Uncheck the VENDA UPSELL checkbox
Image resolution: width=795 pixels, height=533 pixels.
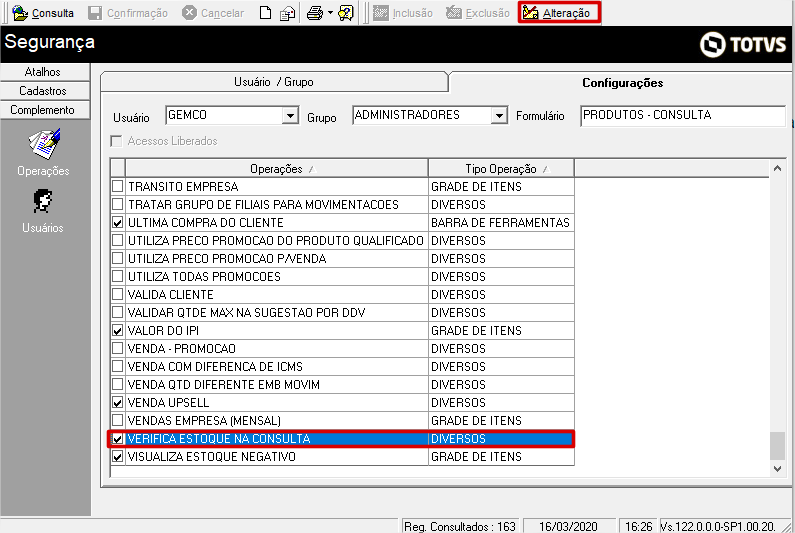(118, 402)
